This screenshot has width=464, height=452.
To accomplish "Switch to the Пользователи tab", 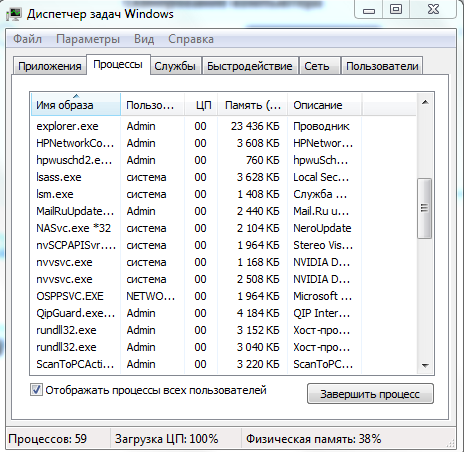I will [382, 66].
